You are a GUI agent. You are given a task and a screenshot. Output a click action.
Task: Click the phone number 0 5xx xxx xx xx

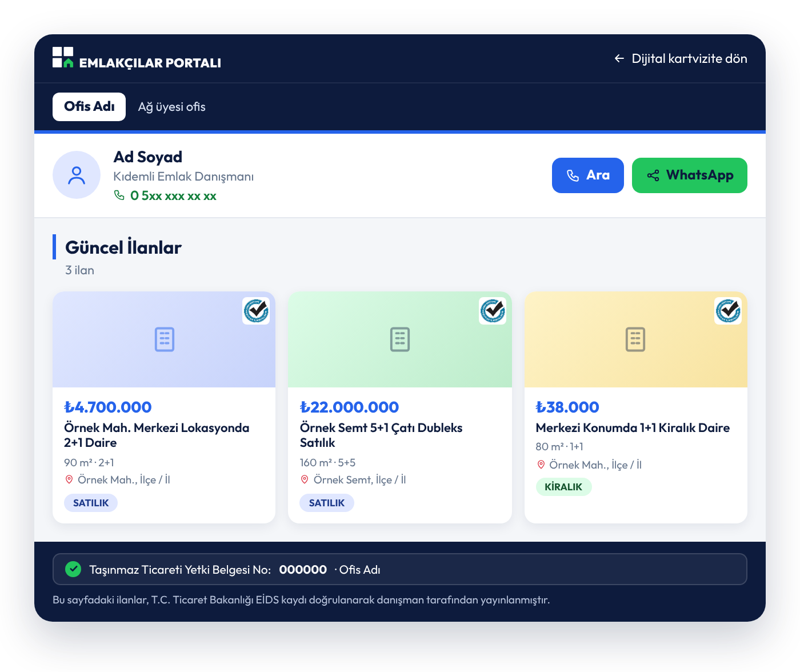coord(173,195)
